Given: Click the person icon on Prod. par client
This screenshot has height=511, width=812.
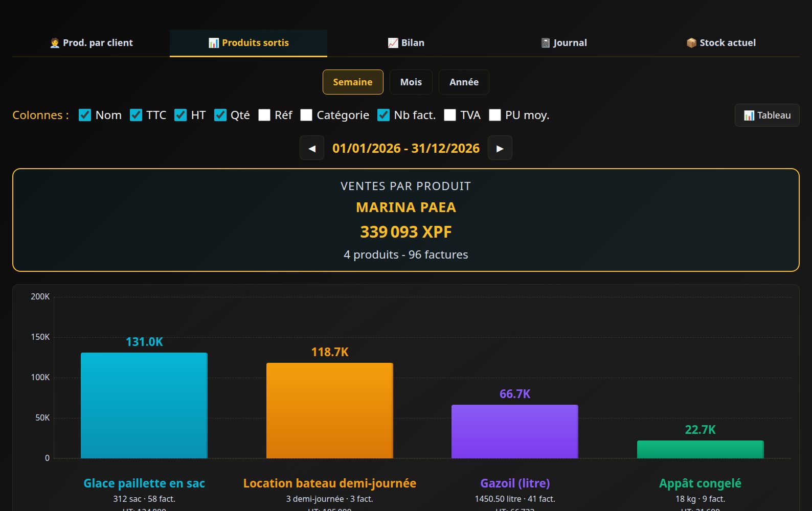Looking at the screenshot, I should (x=55, y=43).
